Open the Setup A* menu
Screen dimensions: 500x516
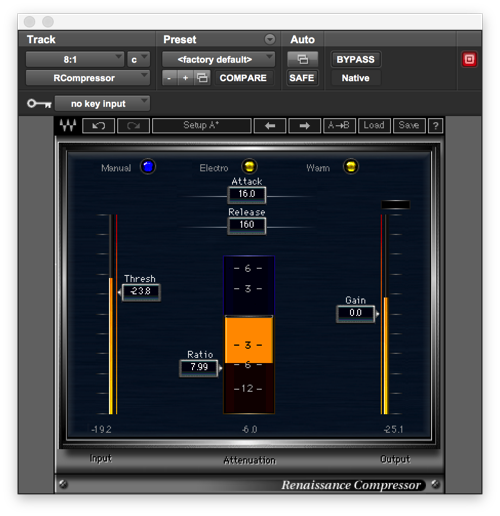202,126
